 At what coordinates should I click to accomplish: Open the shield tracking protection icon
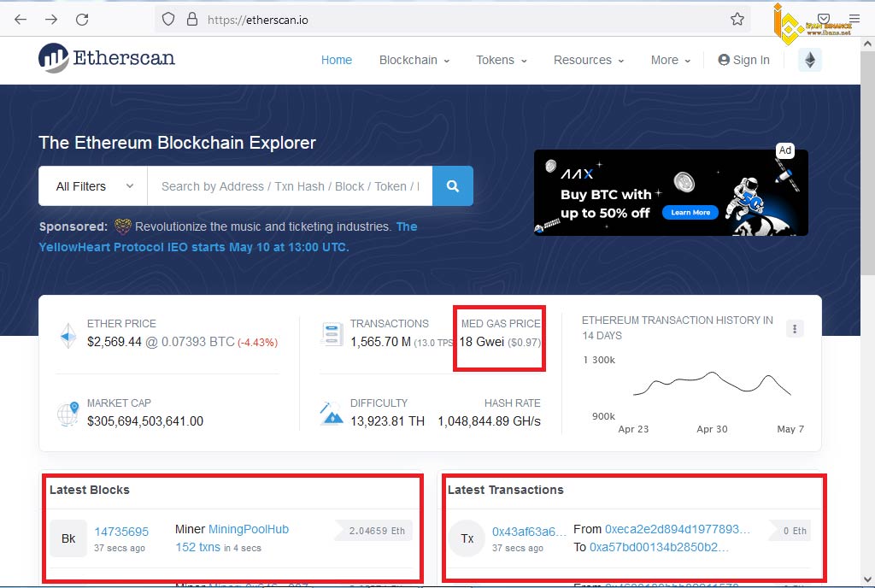tap(168, 20)
